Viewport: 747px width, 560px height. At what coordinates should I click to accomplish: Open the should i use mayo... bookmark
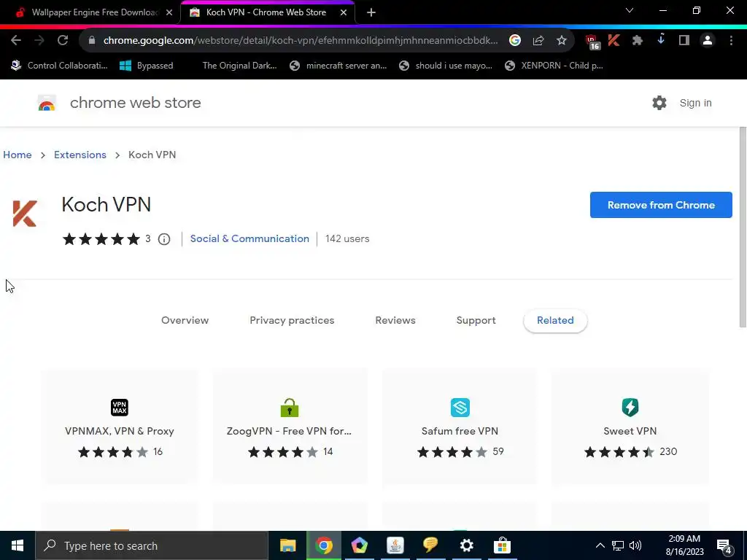[x=446, y=66]
